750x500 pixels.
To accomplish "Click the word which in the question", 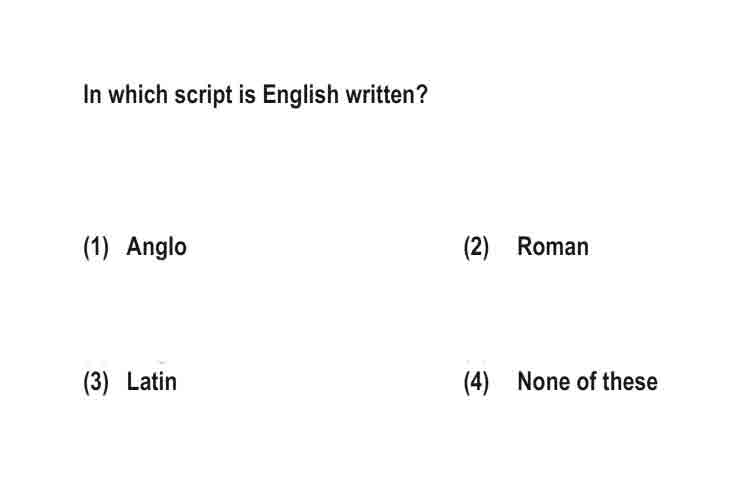I will (138, 94).
